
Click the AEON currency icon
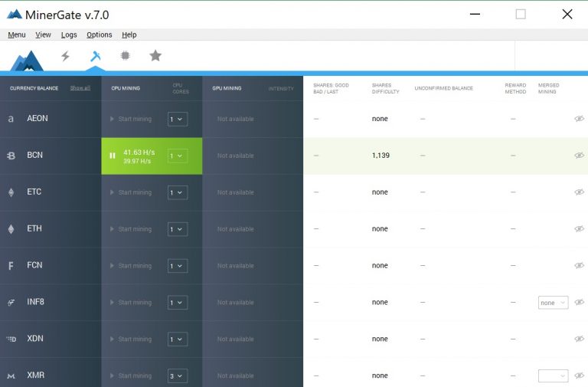tap(11, 119)
